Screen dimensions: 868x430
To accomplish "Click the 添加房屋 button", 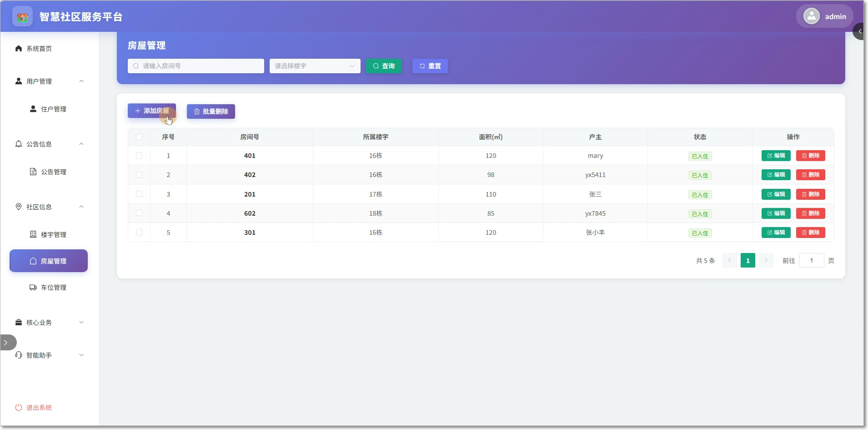I will click(152, 111).
